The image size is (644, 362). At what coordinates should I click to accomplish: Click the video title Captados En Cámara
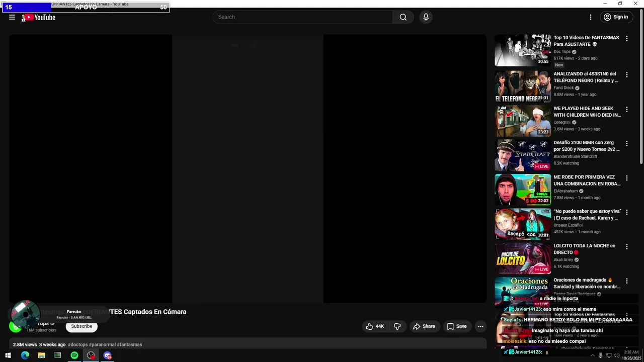pos(155,312)
